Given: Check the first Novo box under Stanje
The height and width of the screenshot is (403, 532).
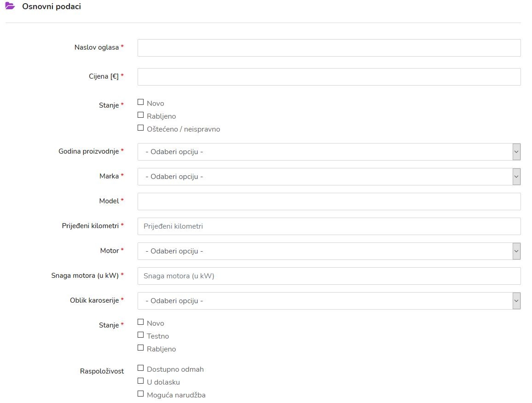Looking at the screenshot, I should [141, 102].
